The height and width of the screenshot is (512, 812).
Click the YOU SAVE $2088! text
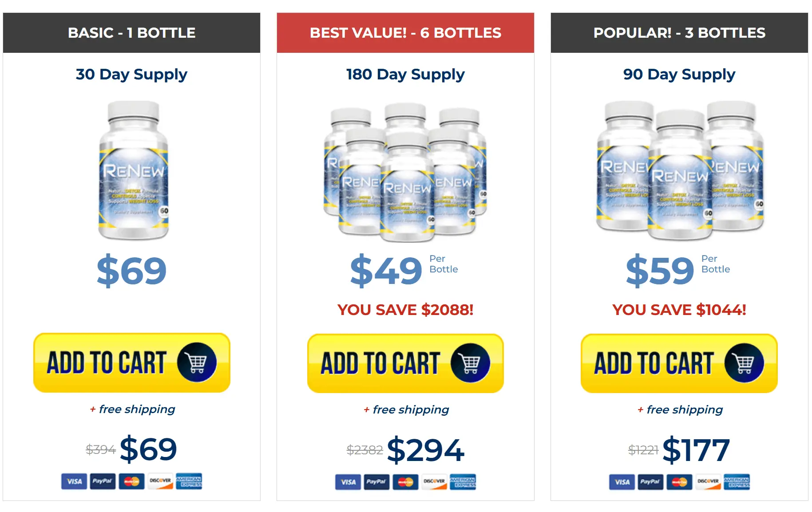click(405, 310)
